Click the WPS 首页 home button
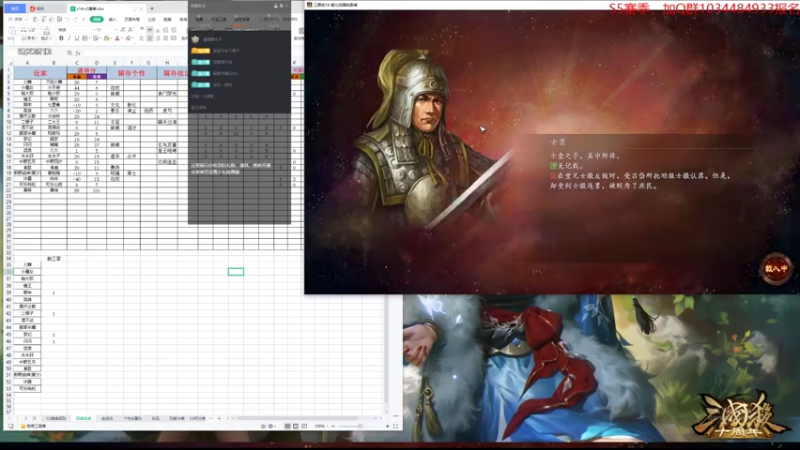Screen dimensions: 800x450 click(15, 8)
